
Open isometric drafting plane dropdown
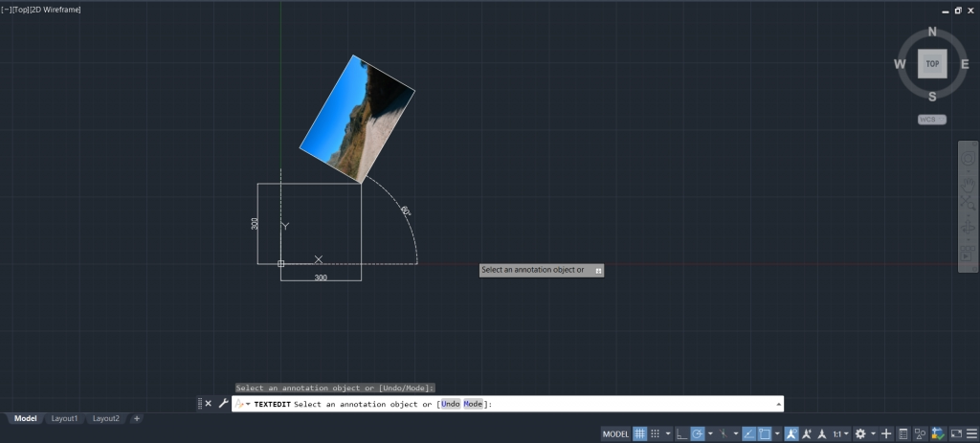(x=736, y=433)
